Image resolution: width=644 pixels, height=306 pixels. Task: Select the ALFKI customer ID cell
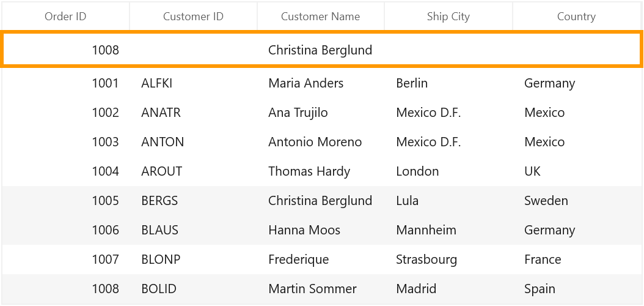click(x=194, y=83)
